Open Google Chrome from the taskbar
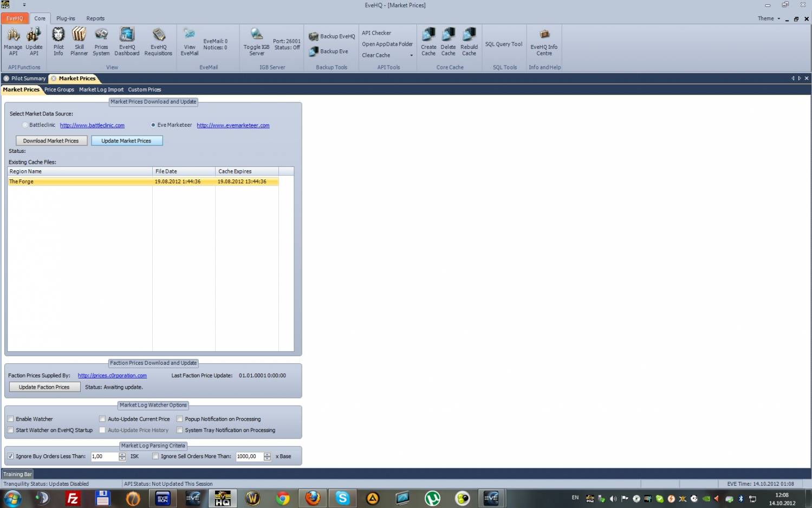Screen dimensions: 812x508 pos(283,498)
